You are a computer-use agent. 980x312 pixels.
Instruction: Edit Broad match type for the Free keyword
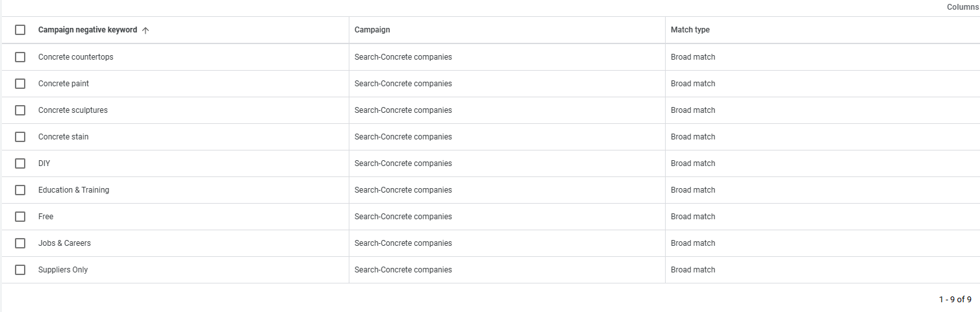(x=693, y=217)
